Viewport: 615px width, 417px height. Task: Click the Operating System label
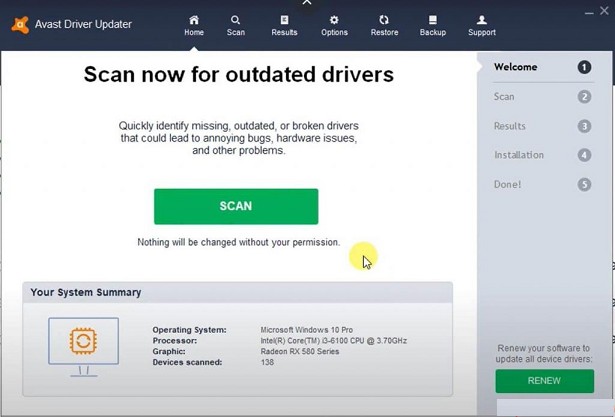[189, 330]
